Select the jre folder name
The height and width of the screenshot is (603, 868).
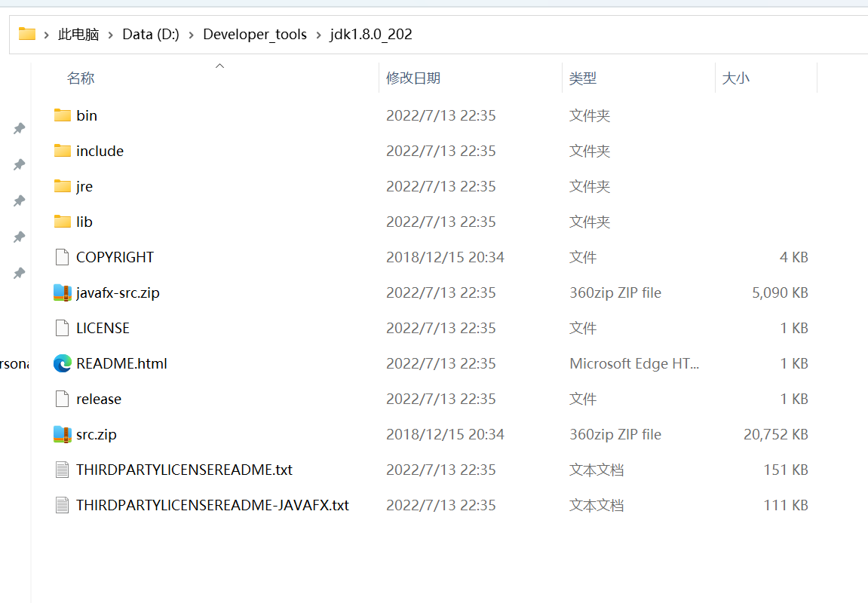(84, 186)
